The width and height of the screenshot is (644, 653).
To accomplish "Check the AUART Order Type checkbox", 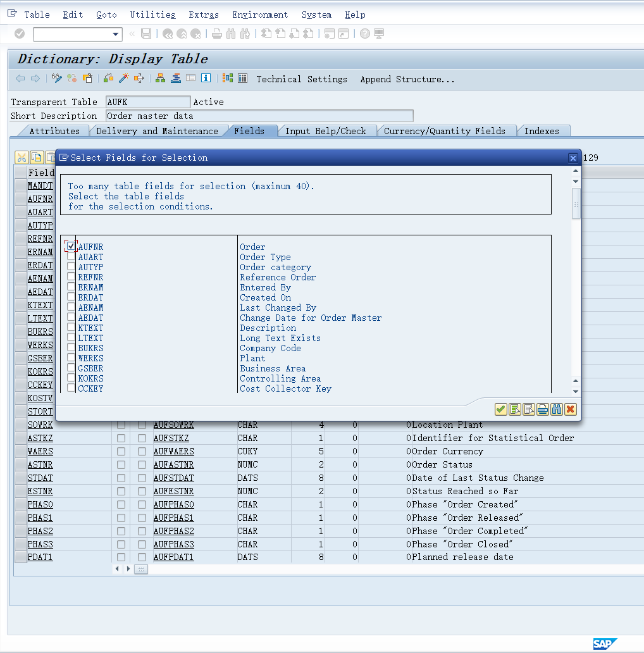I will pos(71,256).
